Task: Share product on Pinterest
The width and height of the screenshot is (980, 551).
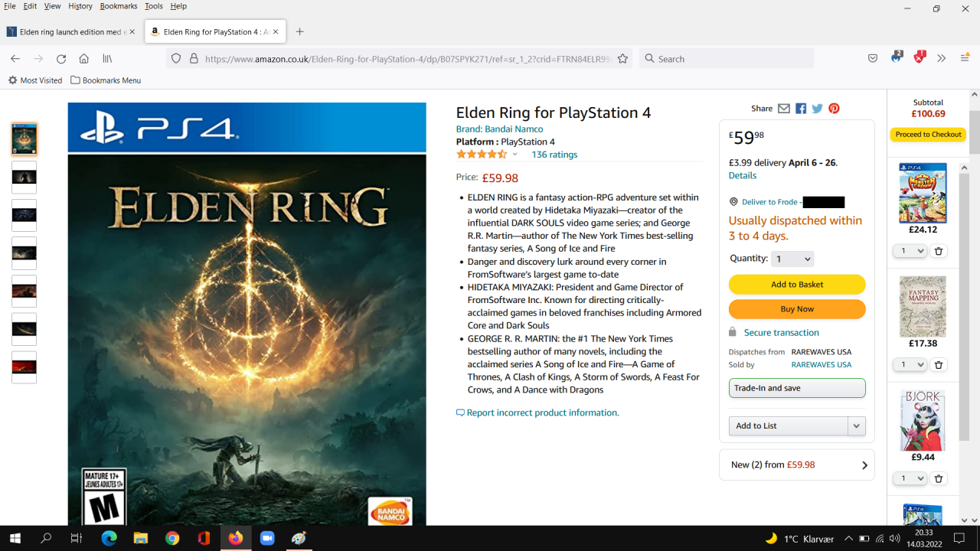Action: [x=834, y=109]
